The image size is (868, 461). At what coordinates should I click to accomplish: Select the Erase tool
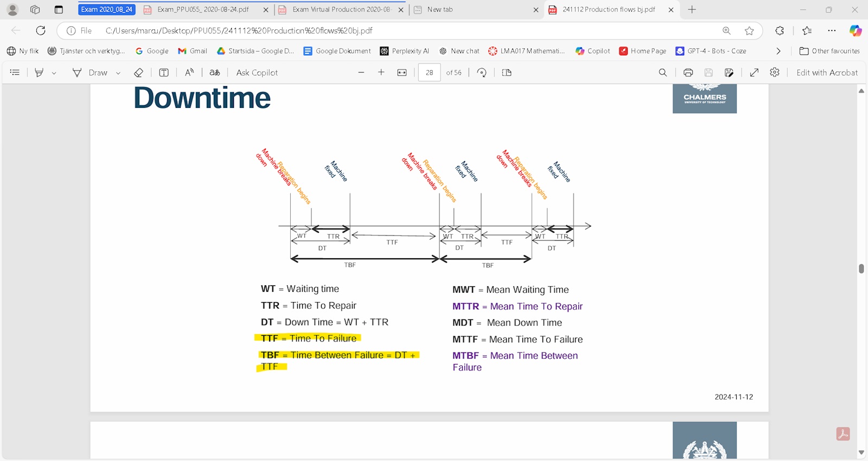pyautogui.click(x=138, y=73)
